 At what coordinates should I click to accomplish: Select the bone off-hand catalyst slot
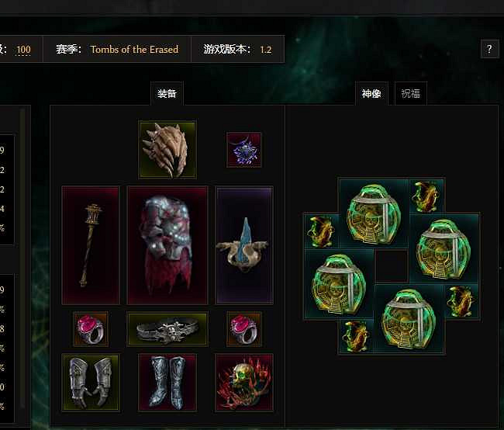click(244, 245)
